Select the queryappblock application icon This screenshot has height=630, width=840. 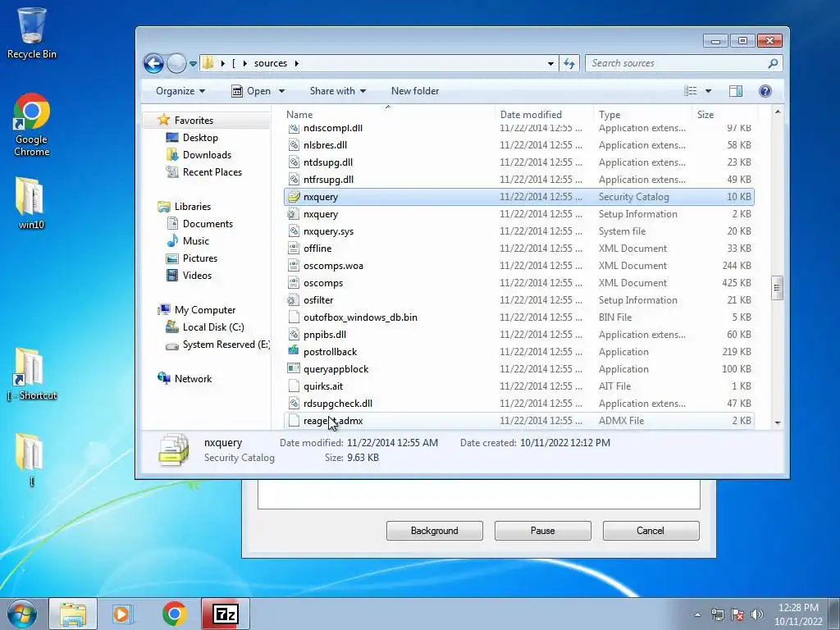click(x=293, y=368)
